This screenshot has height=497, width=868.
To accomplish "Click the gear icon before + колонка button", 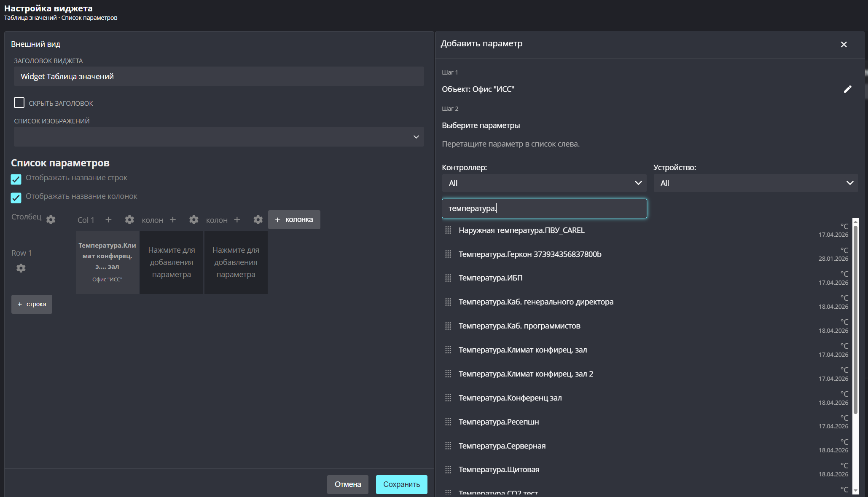I will (258, 219).
